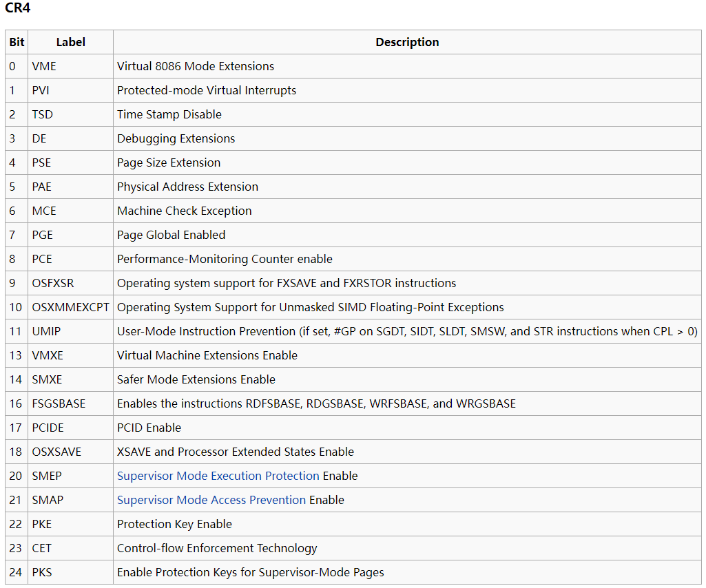This screenshot has height=588, width=706.
Task: Select the PKS label in the last row
Action: click(41, 572)
